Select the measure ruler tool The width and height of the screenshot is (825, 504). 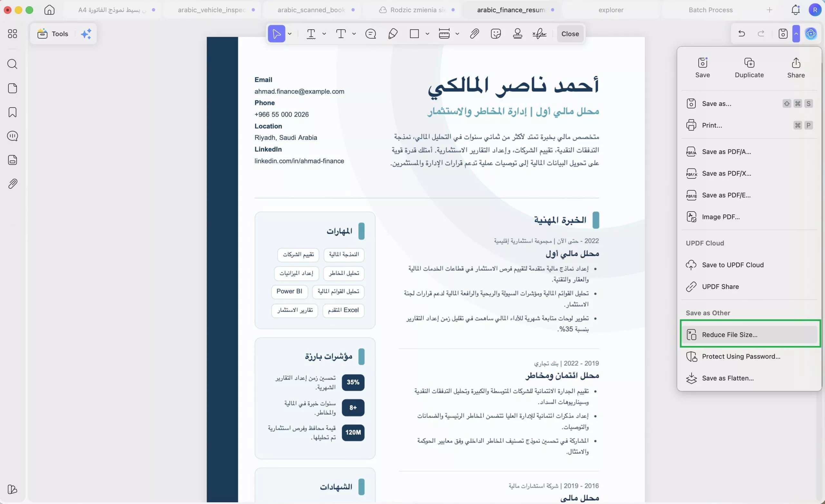[444, 33]
